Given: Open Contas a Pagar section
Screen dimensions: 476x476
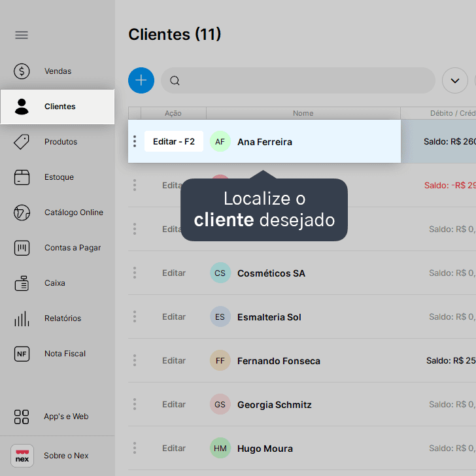Looking at the screenshot, I should pos(73,248).
